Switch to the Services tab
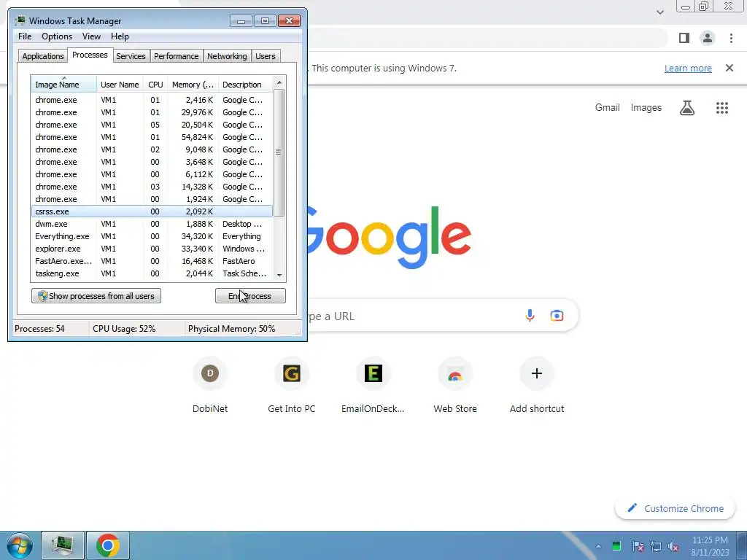Screen dimensions: 747x560 tap(131, 56)
